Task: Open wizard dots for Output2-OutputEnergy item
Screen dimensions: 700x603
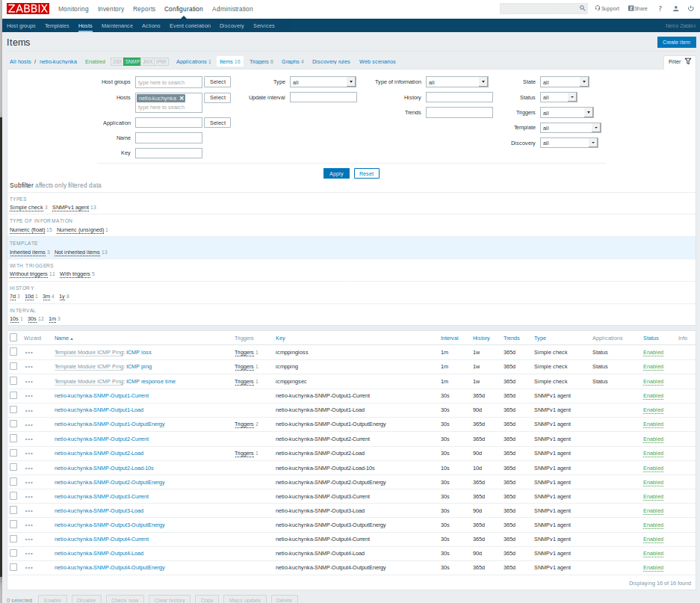Action: click(29, 483)
